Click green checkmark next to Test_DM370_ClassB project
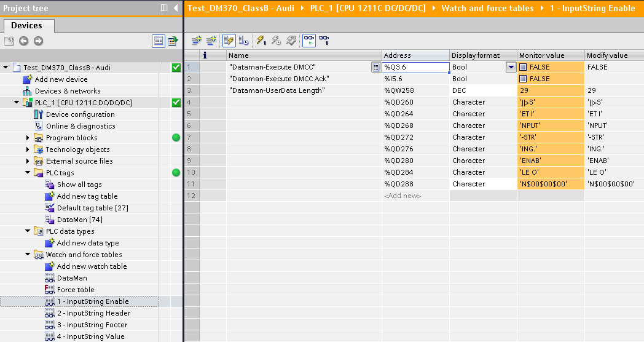 click(x=176, y=68)
